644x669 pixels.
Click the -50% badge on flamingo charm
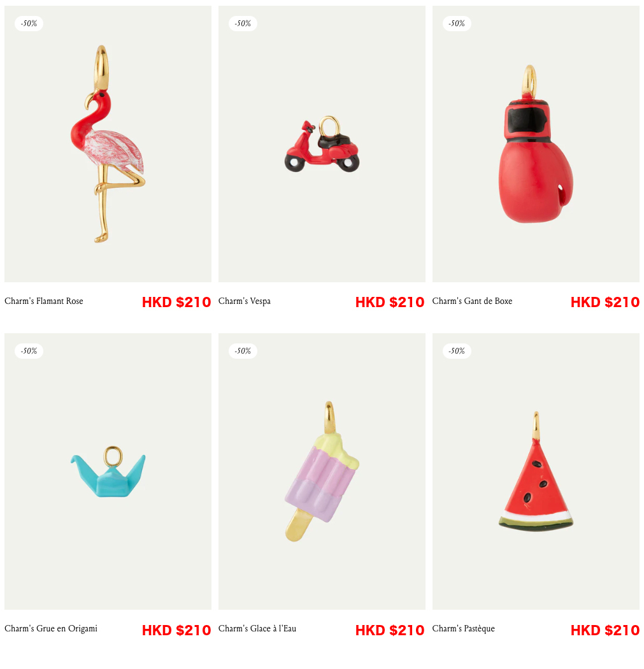(29, 24)
